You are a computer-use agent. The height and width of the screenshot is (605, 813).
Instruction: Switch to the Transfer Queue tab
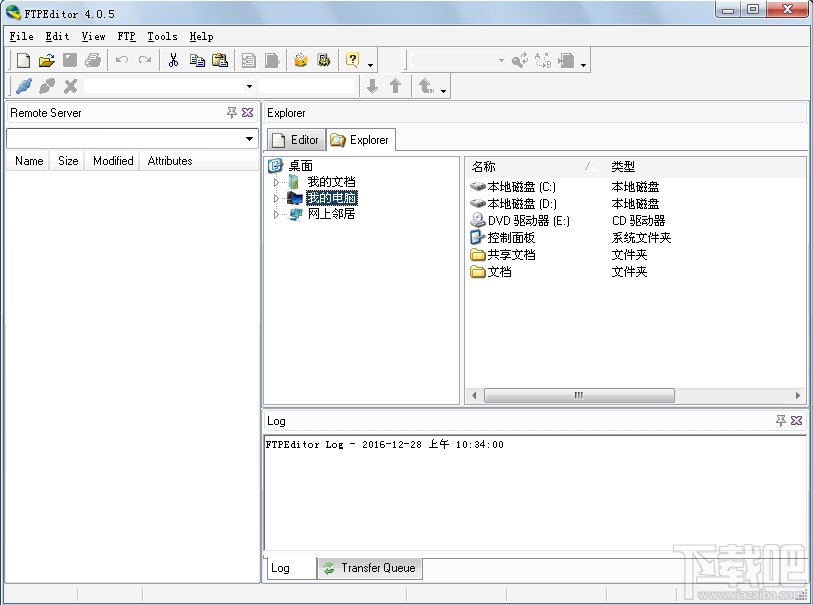(x=370, y=568)
